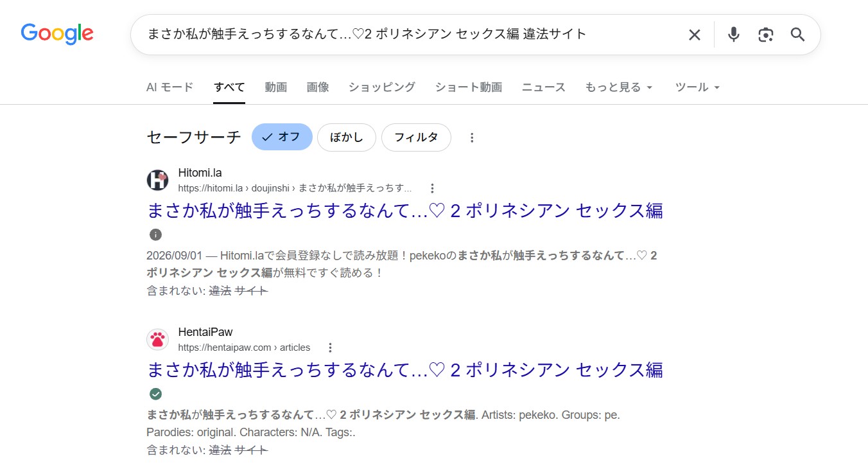Open three-dot menu next to HentaiPaw result
Viewport: 868px width, 467px height.
click(x=330, y=348)
